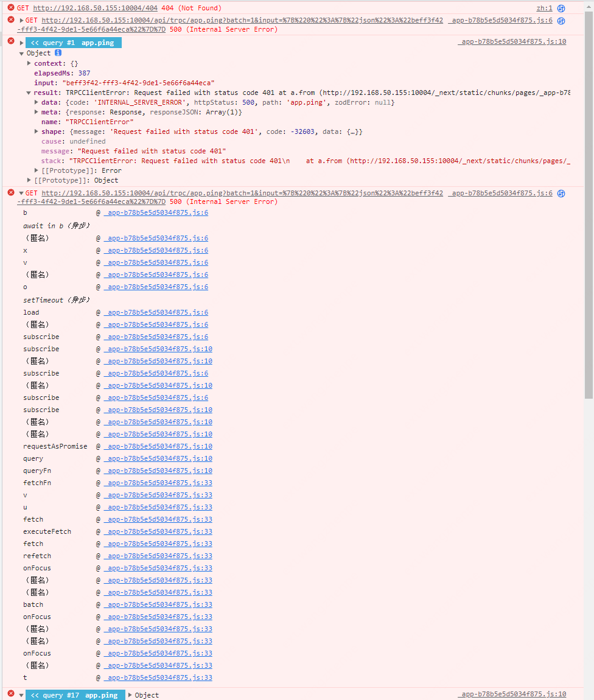Click the network request icon next to zh:1

click(560, 8)
